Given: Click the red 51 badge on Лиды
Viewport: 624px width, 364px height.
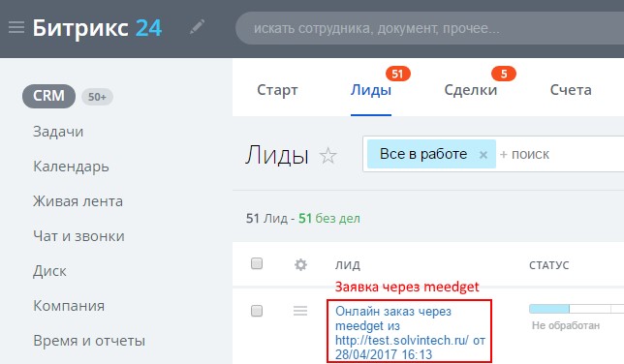Looking at the screenshot, I should pos(397,74).
